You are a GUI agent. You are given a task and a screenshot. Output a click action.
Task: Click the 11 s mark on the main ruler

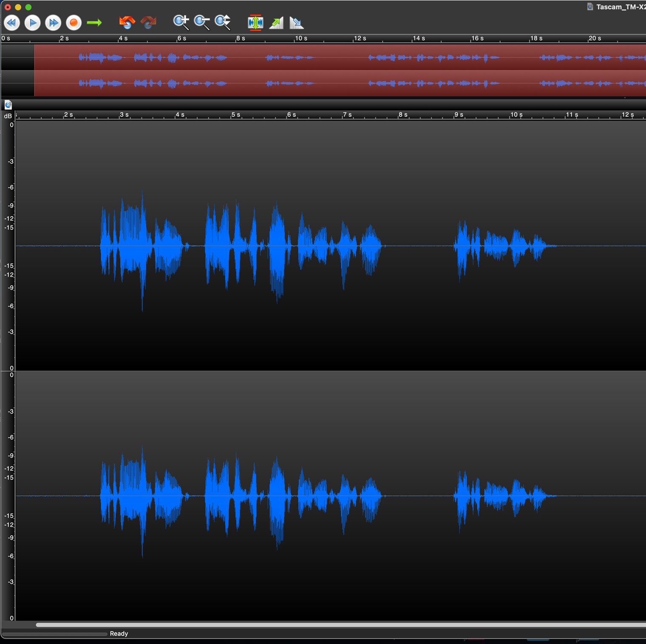tap(572, 115)
